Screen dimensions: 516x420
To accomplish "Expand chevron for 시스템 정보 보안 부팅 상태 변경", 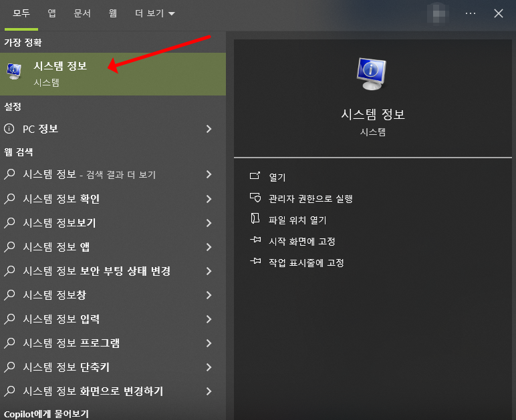I will pyautogui.click(x=209, y=271).
